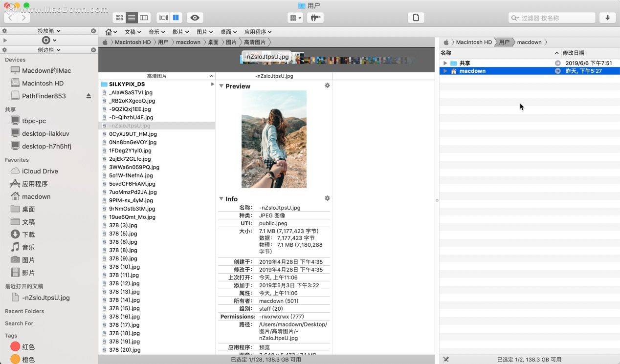The width and height of the screenshot is (620, 364).
Task: Eject the PathFinder853 volume
Action: point(89,96)
